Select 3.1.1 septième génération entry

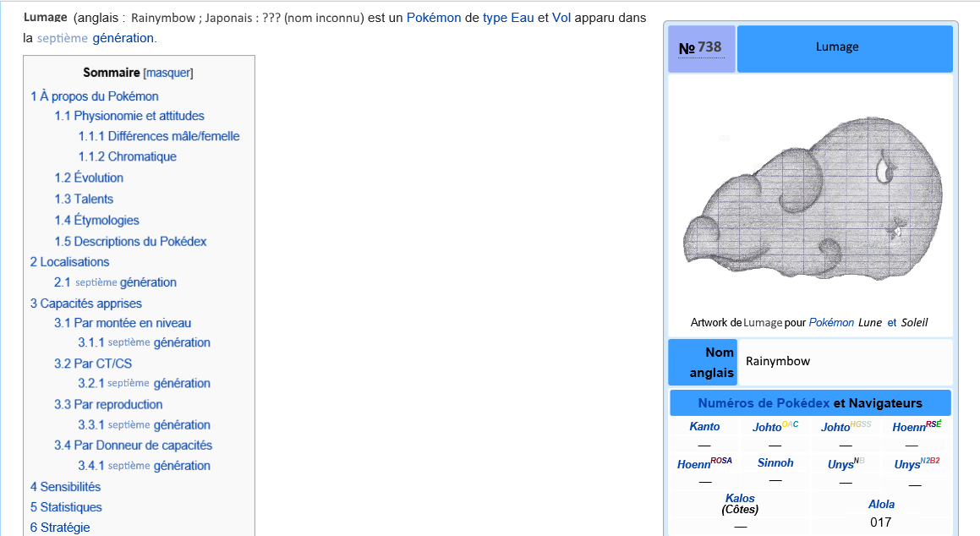(144, 342)
